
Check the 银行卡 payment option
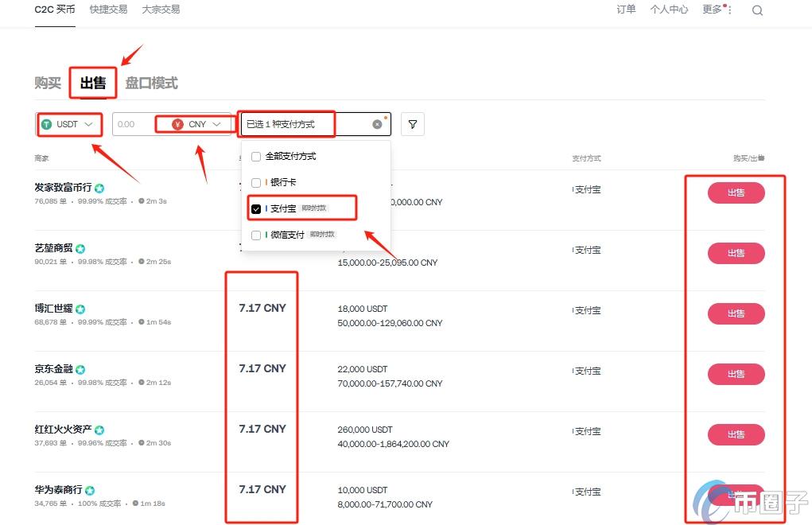point(256,182)
